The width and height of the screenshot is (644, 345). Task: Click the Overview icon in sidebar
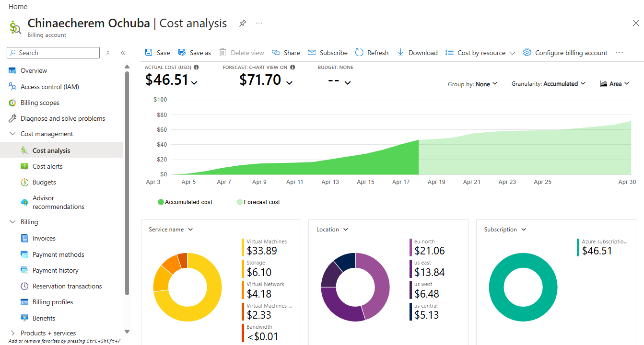12,70
